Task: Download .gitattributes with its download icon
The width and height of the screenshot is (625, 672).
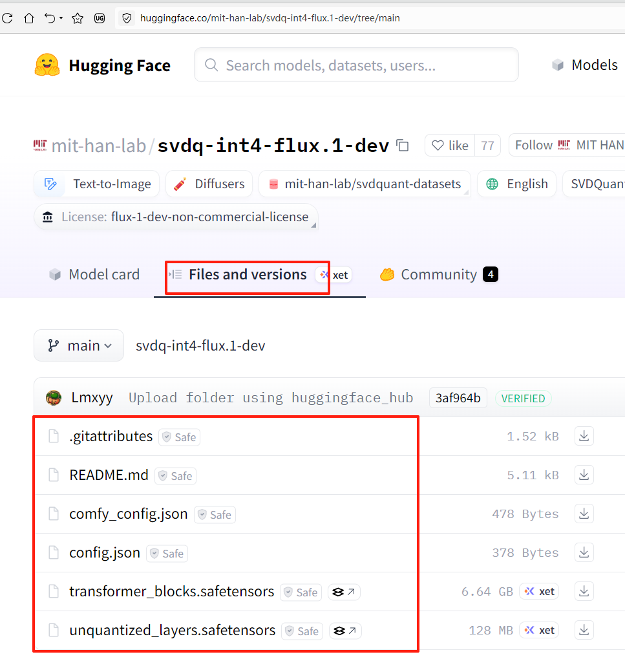Action: click(584, 437)
